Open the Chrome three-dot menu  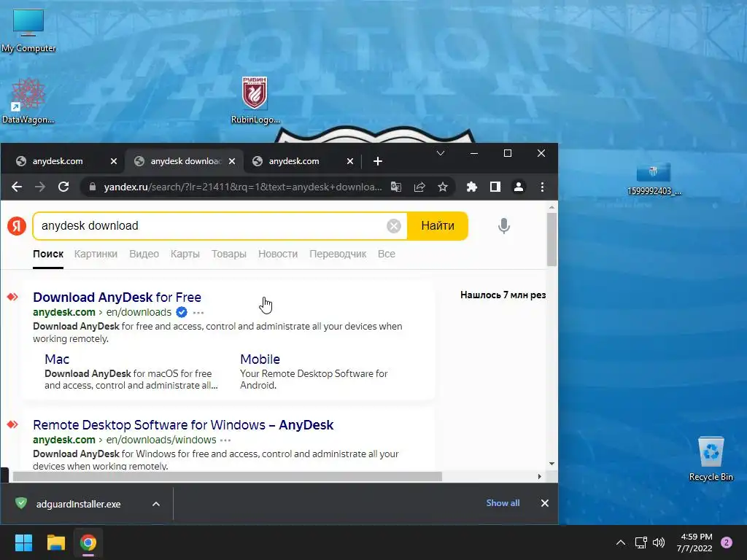pos(542,187)
